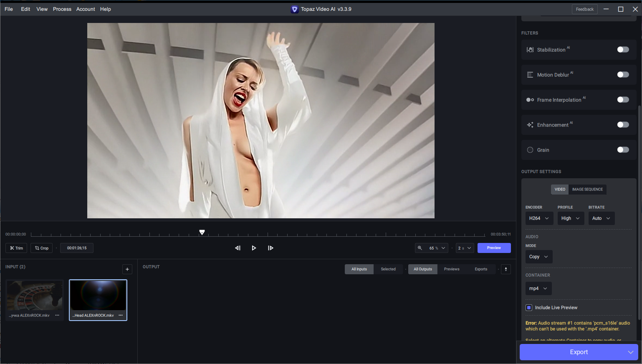Click the timeline playhead marker
Image resolution: width=642 pixels, height=364 pixels.
(202, 232)
